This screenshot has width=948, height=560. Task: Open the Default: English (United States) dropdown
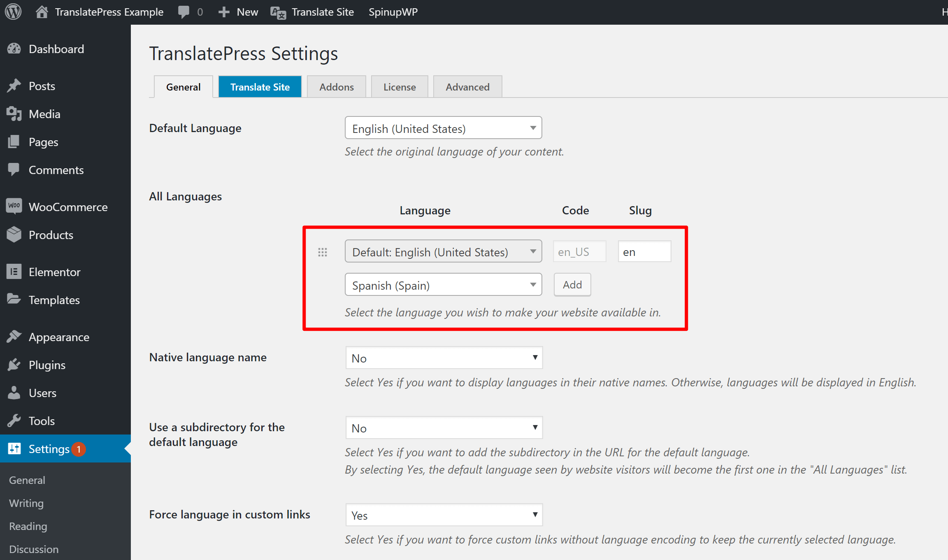pos(443,251)
